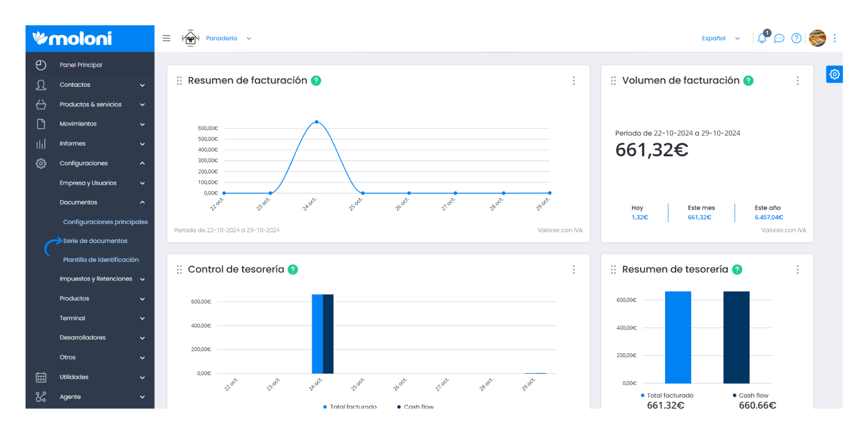868x434 pixels.
Task: Click help icon beside Resumen de tesorería
Action: click(737, 269)
